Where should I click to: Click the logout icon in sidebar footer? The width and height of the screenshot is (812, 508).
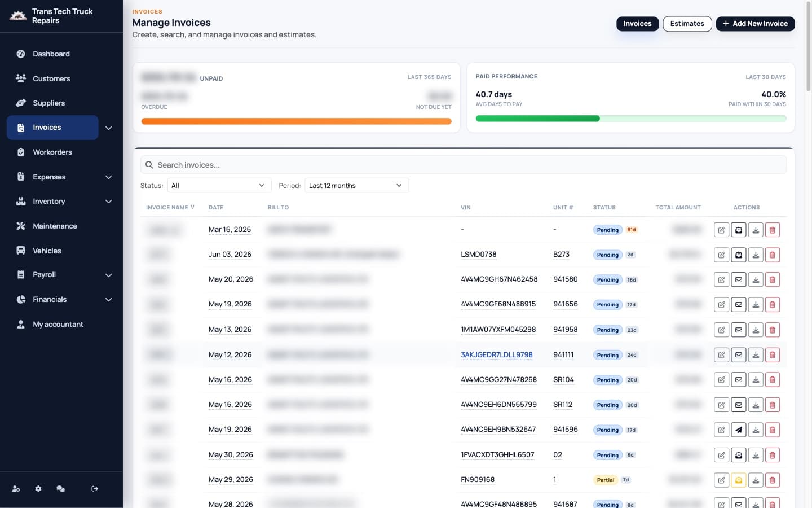tap(95, 489)
